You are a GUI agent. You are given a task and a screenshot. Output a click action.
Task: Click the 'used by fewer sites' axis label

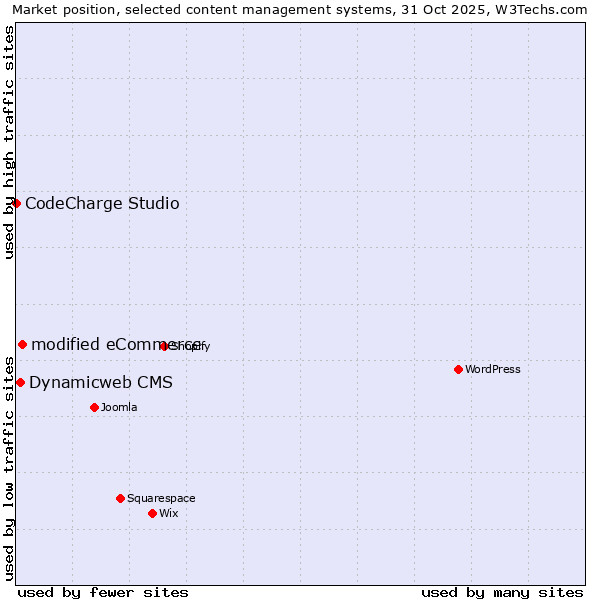103,592
